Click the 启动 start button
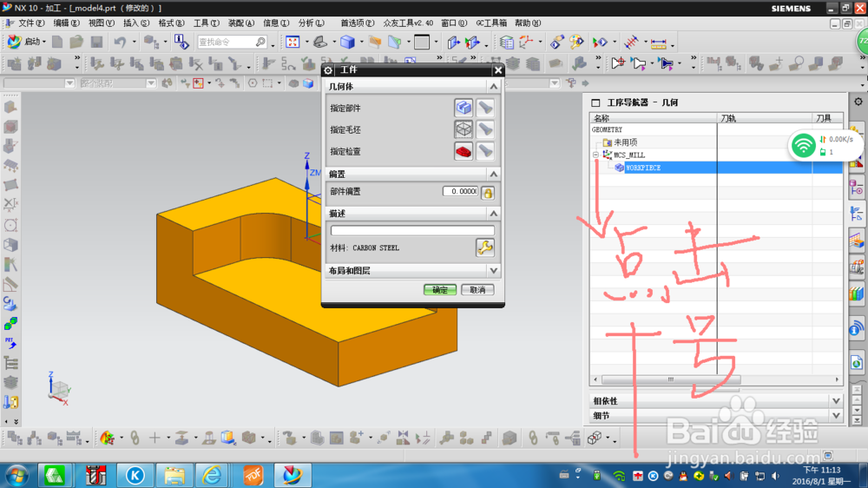868x488 pixels. click(26, 42)
